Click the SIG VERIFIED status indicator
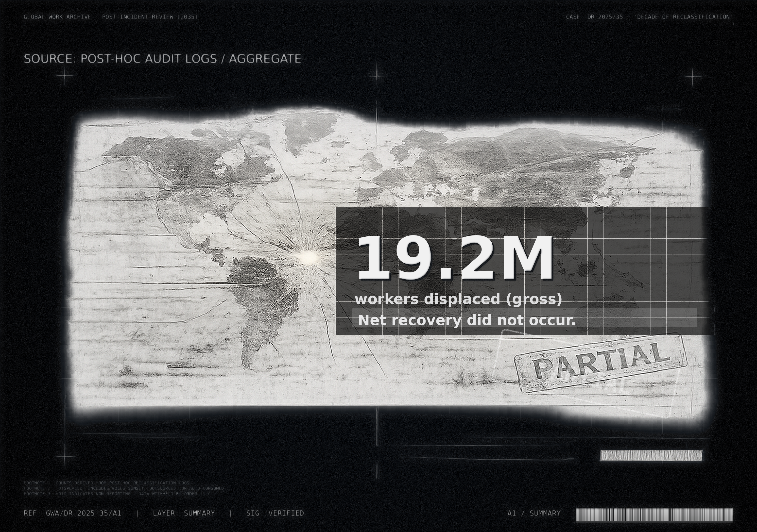 (275, 513)
